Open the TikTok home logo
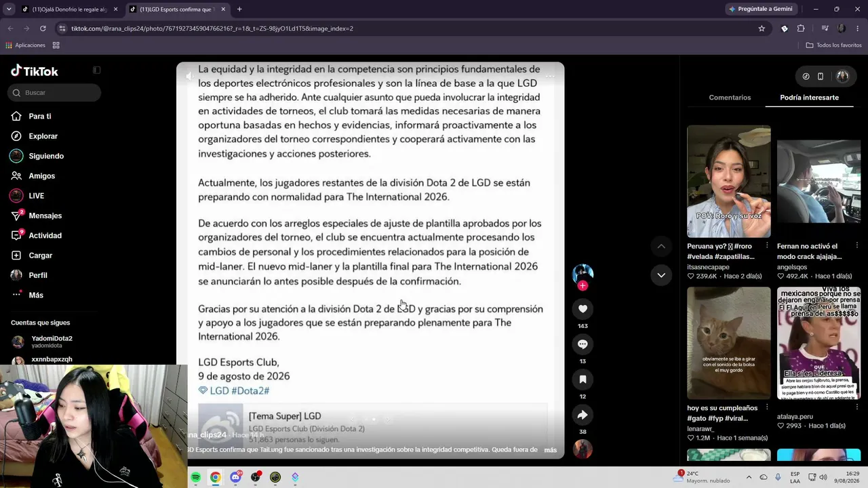Screen dimensions: 868x488 tap(35, 71)
